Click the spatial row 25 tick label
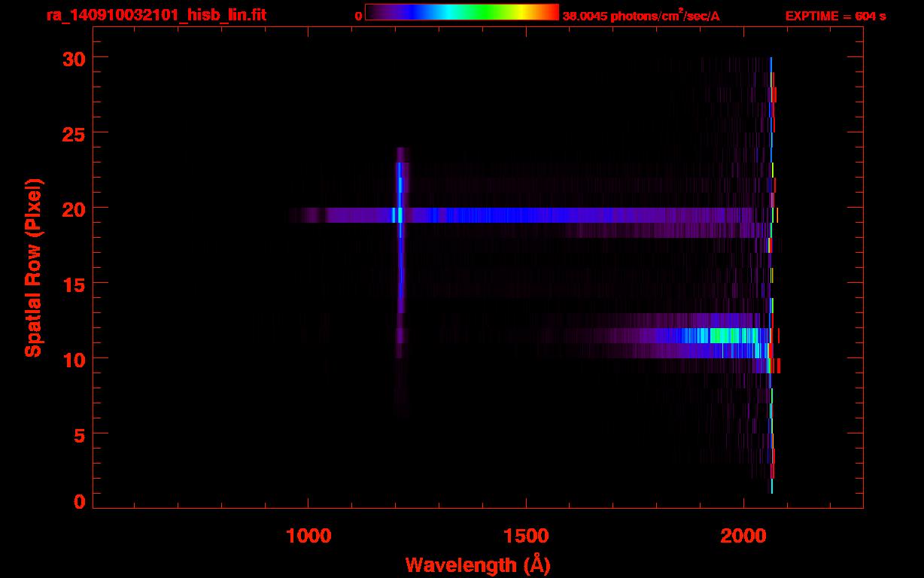The height and width of the screenshot is (578, 924). tap(74, 133)
